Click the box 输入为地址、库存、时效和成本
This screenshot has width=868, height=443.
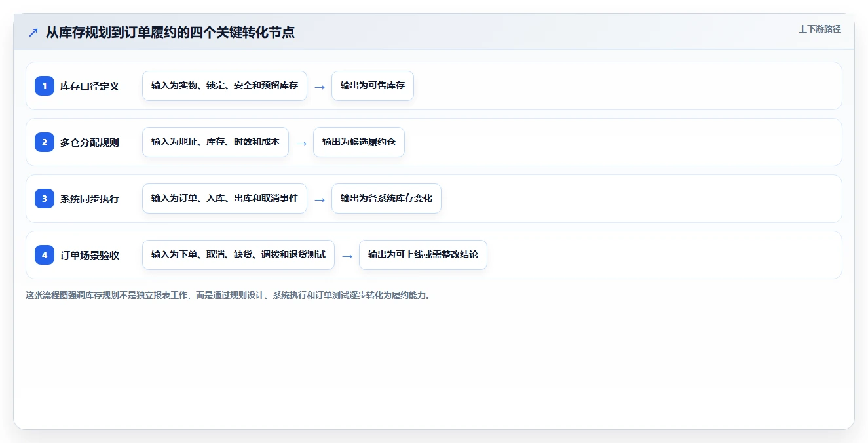[x=216, y=142]
